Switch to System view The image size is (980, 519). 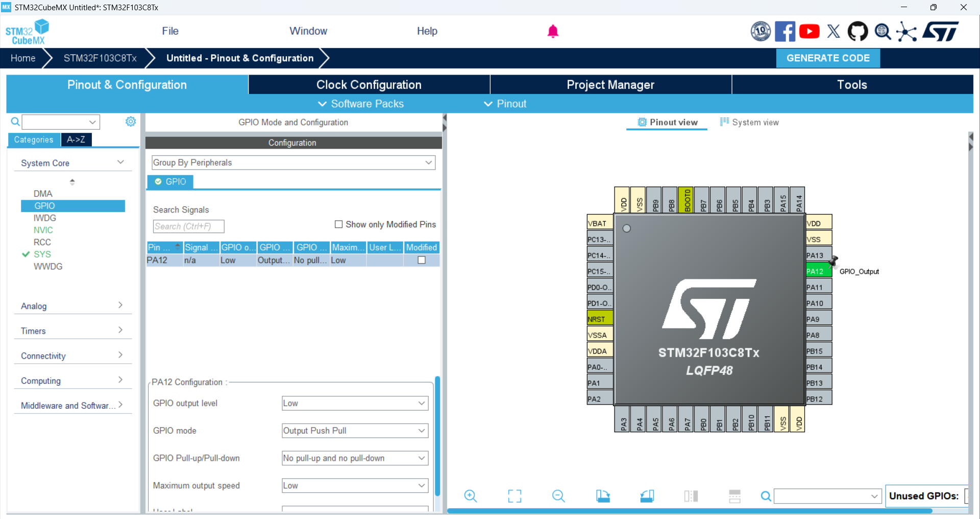tap(749, 122)
